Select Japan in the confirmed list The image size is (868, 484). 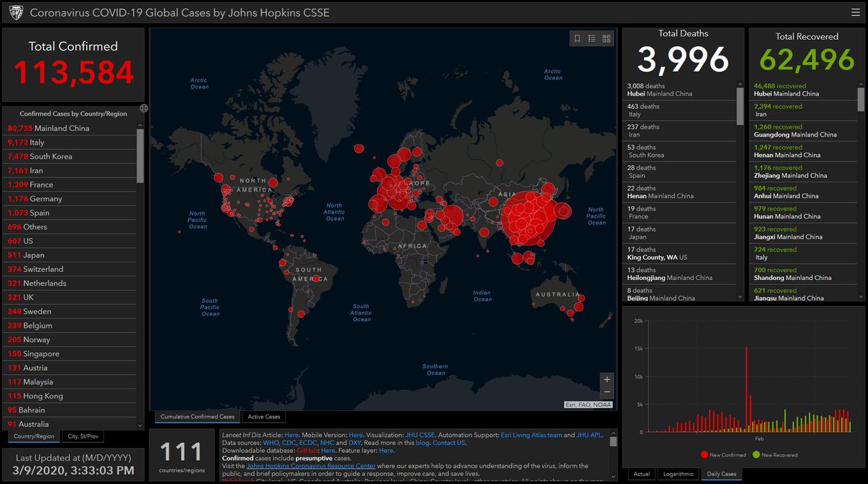point(70,255)
